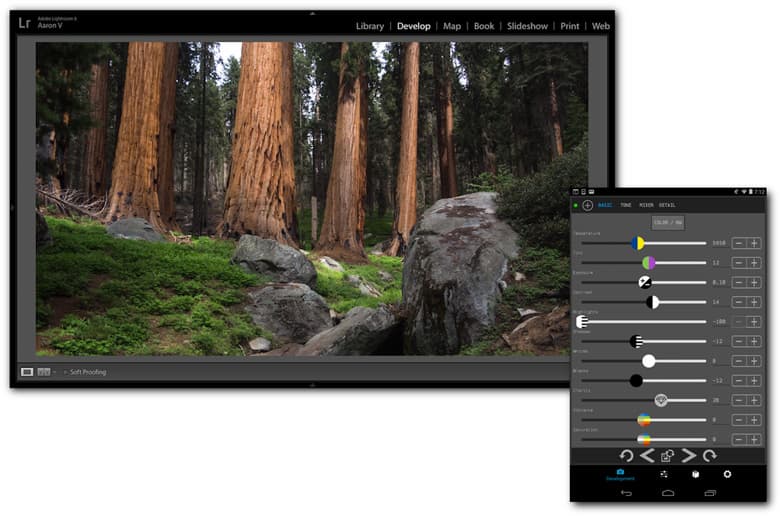Decrease Temperature with the minus button

tap(739, 243)
